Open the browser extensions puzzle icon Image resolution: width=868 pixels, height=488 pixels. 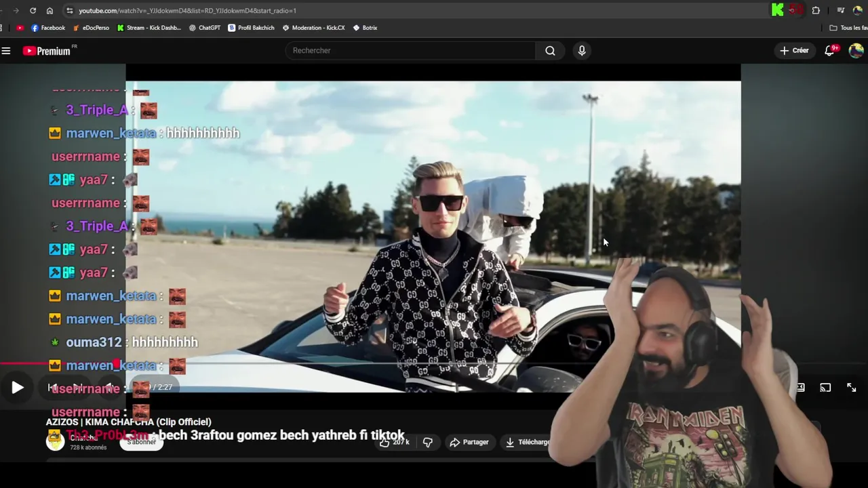pos(816,10)
